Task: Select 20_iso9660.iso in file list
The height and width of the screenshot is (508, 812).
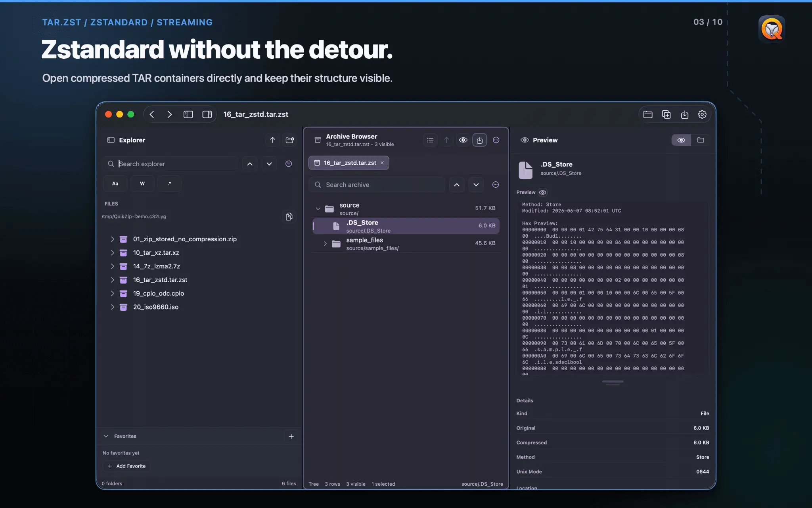Action: [156, 307]
